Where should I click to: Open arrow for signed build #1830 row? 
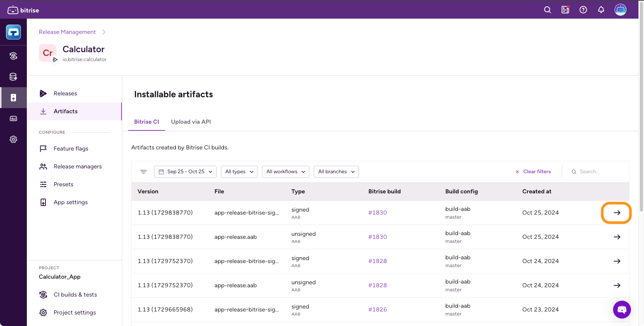point(617,213)
